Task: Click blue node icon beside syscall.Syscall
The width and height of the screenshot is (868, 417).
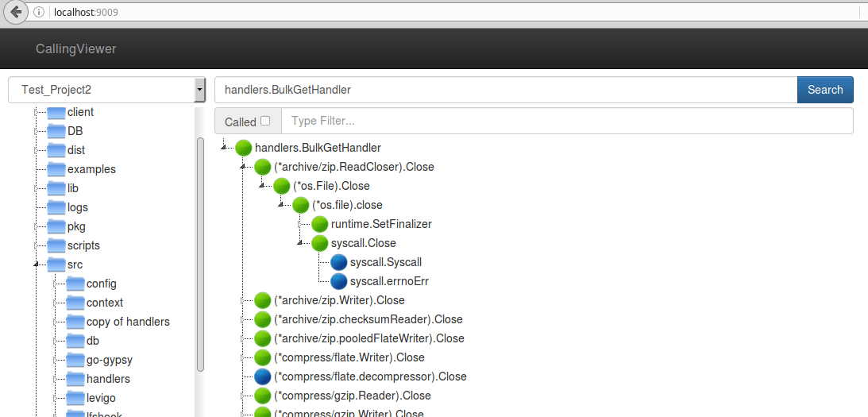Action: point(339,262)
